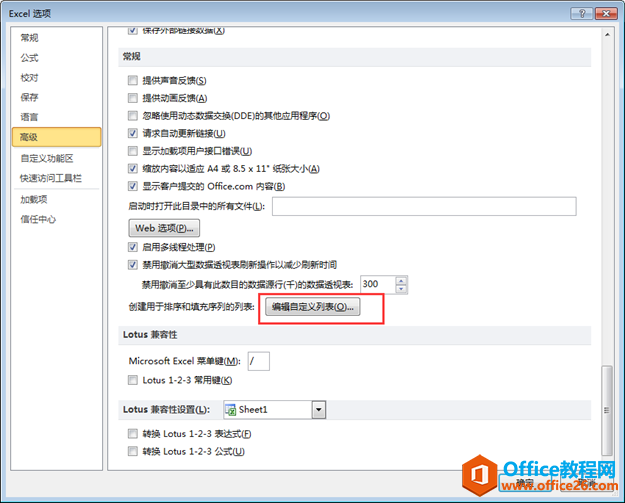
Task: Click the startup folder path input field
Action: click(424, 206)
